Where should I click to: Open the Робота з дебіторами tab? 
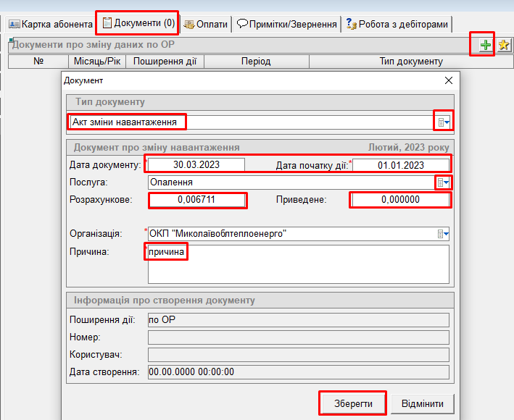tap(397, 24)
